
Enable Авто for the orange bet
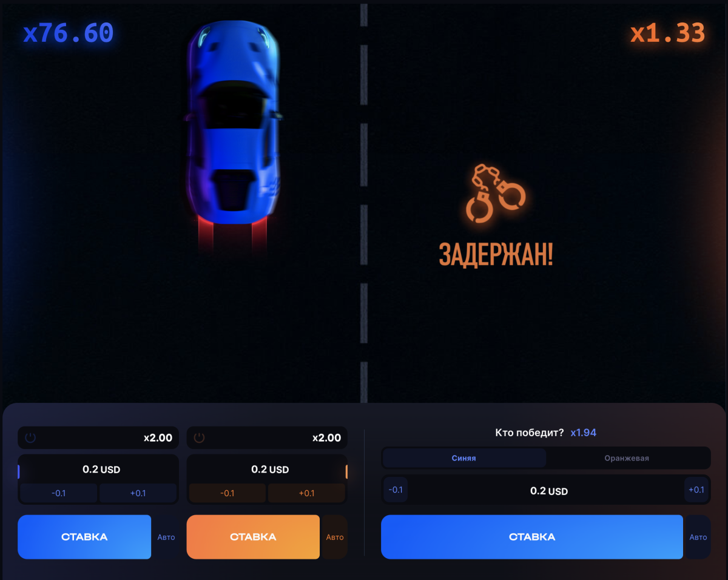pyautogui.click(x=335, y=537)
